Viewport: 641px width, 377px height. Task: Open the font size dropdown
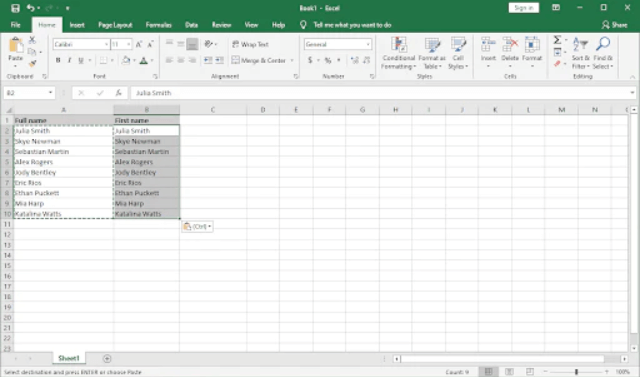pos(129,44)
